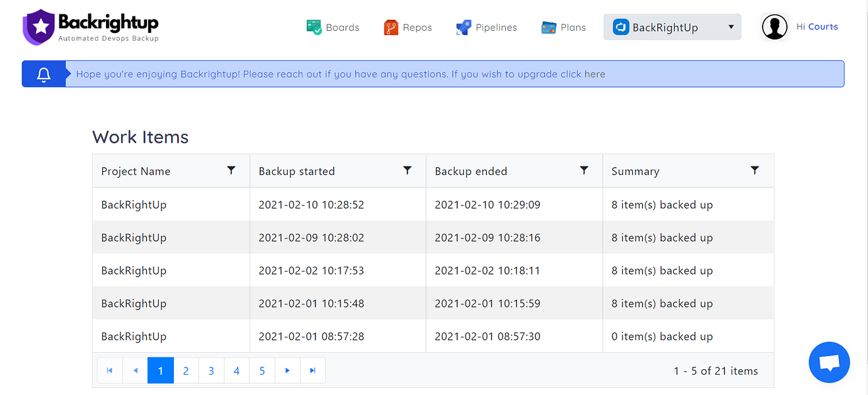The height and width of the screenshot is (395, 868).
Task: Open the Repos menu item
Action: [408, 28]
